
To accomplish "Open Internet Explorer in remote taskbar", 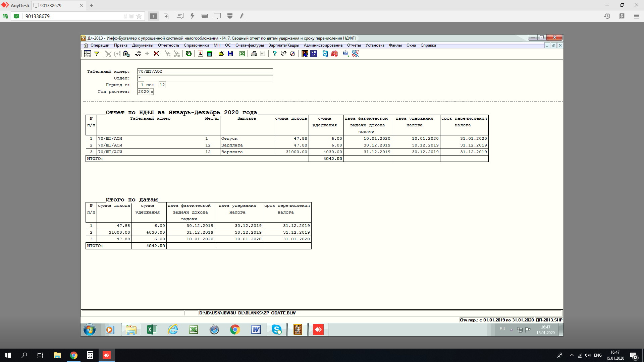I will [173, 330].
